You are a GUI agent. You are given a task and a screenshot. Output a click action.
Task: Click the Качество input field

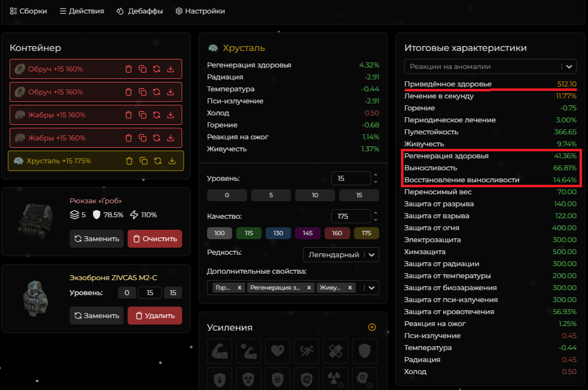click(x=350, y=216)
